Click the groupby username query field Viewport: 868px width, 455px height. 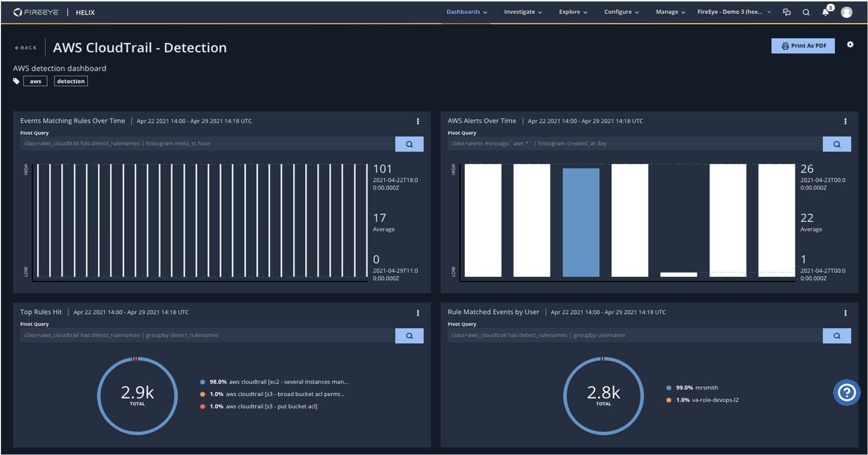coord(635,335)
